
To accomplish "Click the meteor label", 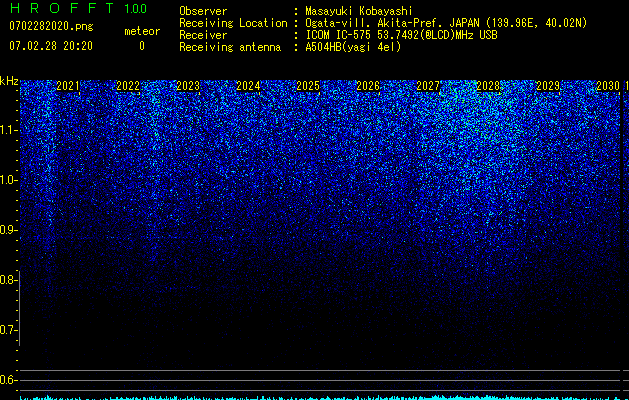I will point(142,31).
